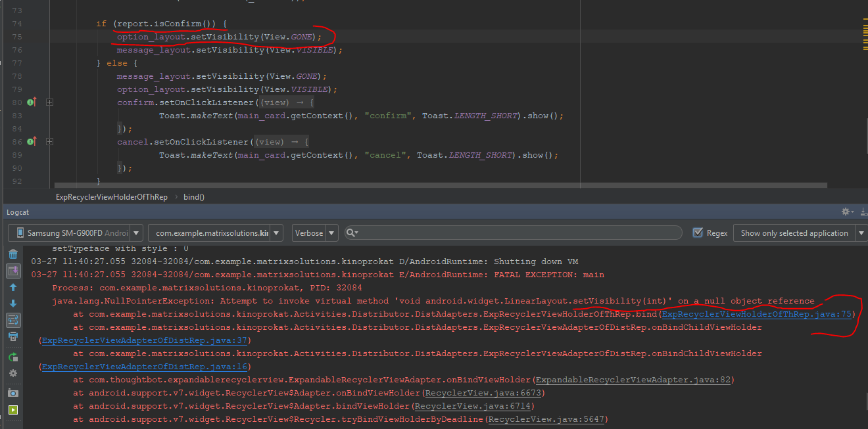Image resolution: width=868 pixels, height=429 pixels.
Task: Jump up the stack trace arrow
Action: (x=12, y=287)
